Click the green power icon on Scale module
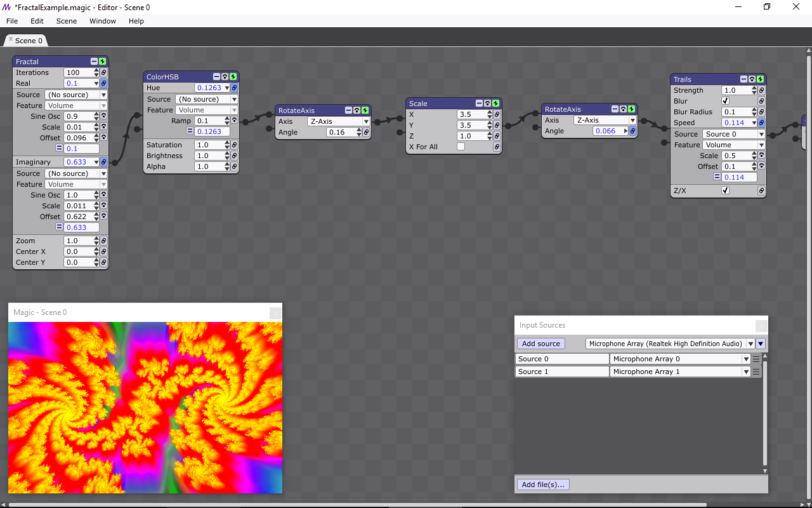812x508 pixels. [495, 104]
